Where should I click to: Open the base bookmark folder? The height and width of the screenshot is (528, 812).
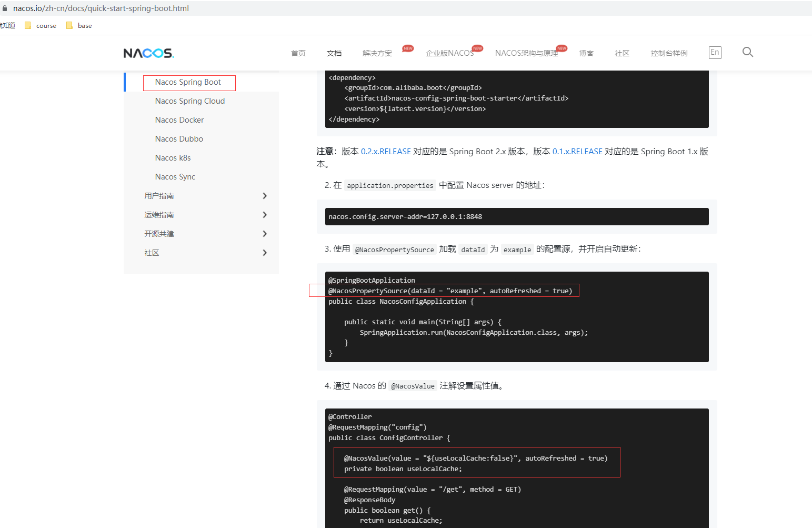[79, 26]
